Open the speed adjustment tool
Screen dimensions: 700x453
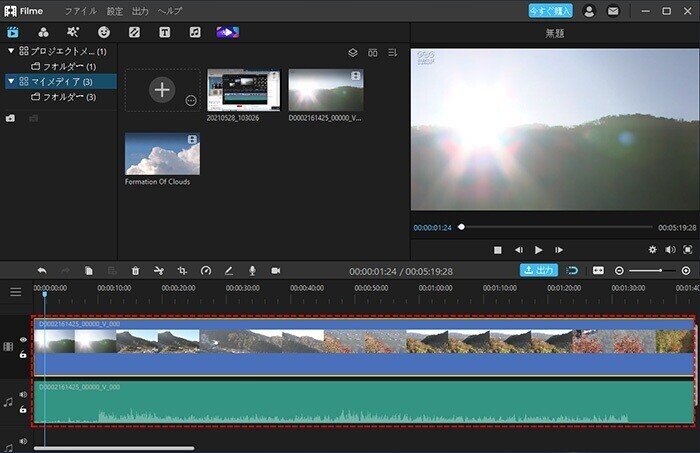[x=206, y=271]
